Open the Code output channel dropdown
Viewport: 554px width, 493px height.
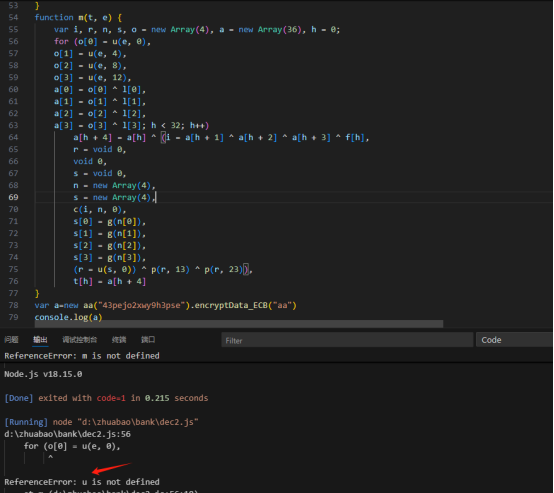[514, 340]
